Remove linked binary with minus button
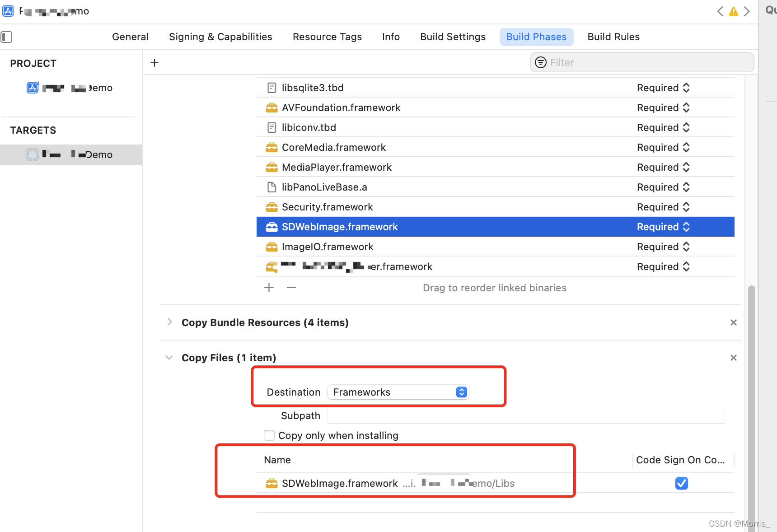 [292, 288]
